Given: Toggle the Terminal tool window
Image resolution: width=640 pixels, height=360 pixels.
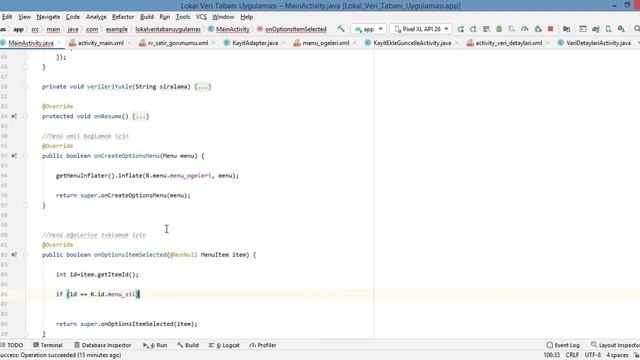Looking at the screenshot, I should point(48,345).
